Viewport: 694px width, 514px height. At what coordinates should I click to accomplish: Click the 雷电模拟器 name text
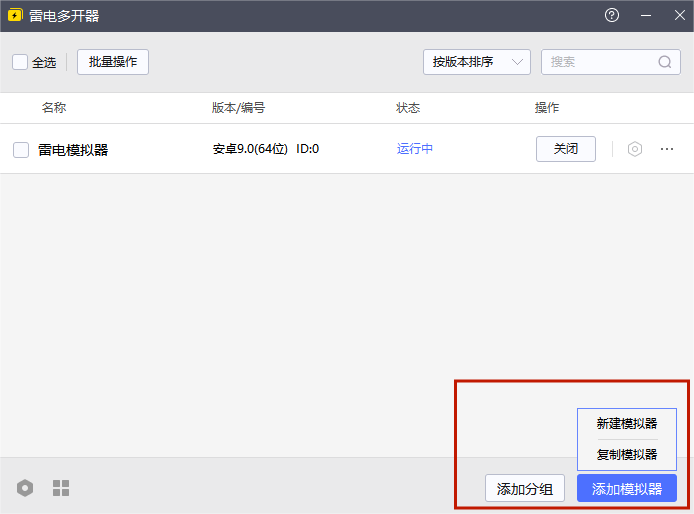[x=73, y=150]
